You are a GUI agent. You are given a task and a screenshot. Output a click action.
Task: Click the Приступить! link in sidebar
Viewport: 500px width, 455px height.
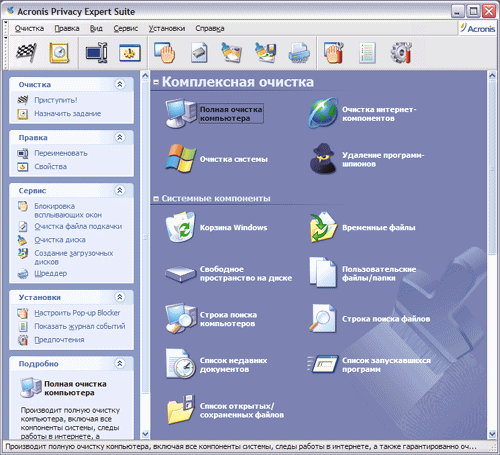click(56, 100)
